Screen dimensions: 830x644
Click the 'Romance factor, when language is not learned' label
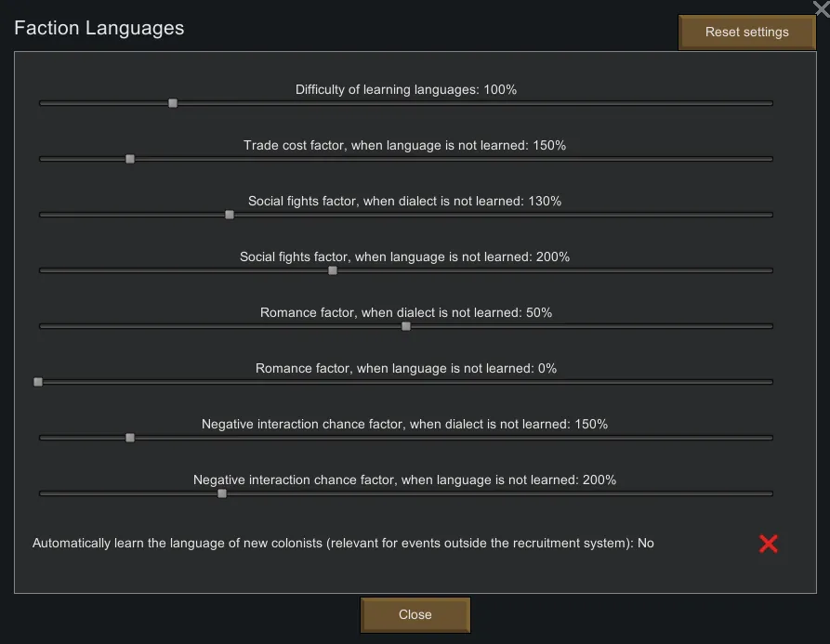pyautogui.click(x=405, y=369)
